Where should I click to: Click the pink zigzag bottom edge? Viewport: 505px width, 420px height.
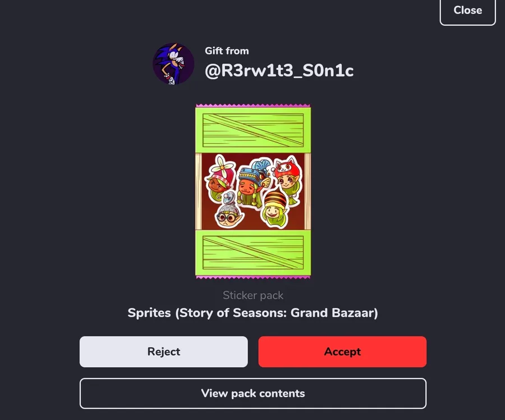(253, 277)
